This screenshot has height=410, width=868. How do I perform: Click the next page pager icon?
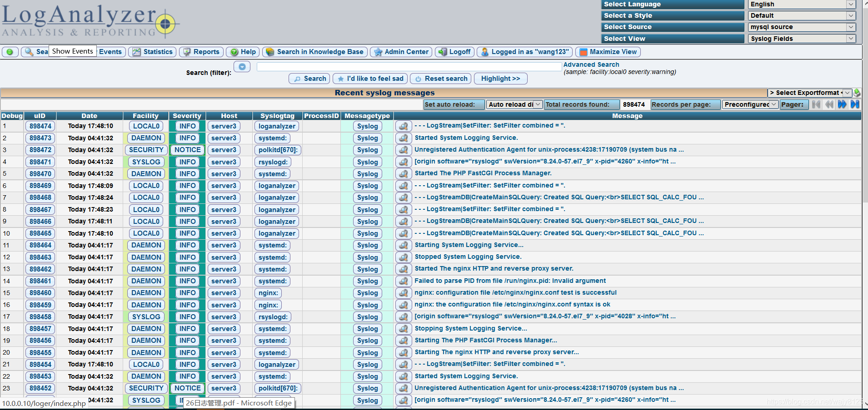point(842,104)
